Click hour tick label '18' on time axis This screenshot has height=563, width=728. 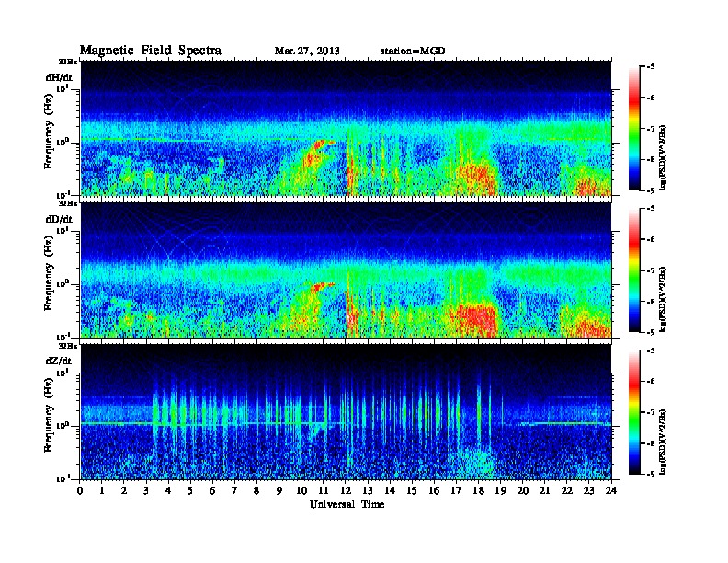pyautogui.click(x=478, y=490)
